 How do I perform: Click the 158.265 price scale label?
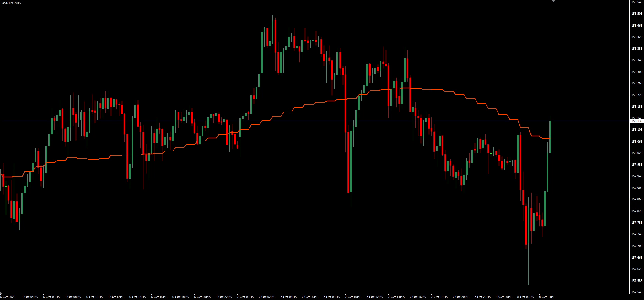click(636, 83)
